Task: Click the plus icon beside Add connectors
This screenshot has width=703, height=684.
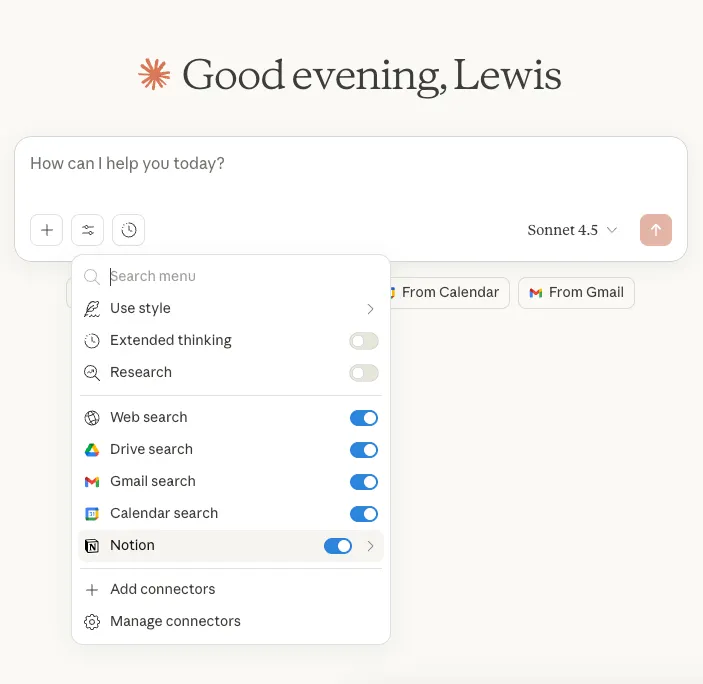Action: click(92, 590)
